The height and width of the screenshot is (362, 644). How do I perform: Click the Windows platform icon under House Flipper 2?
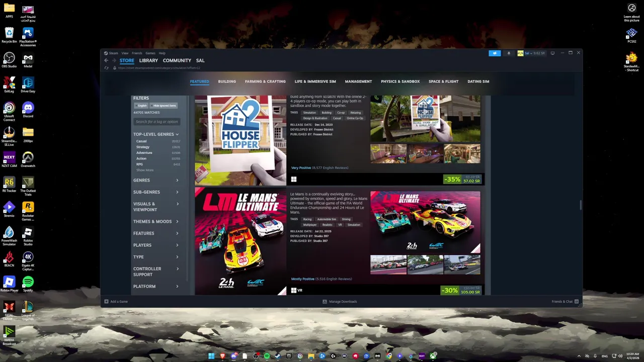tap(294, 179)
